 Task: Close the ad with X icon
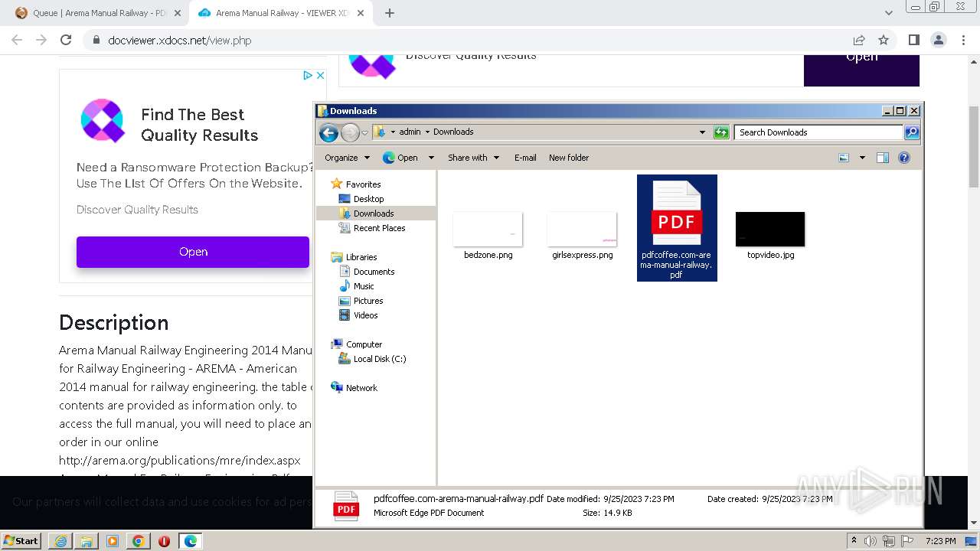point(320,75)
